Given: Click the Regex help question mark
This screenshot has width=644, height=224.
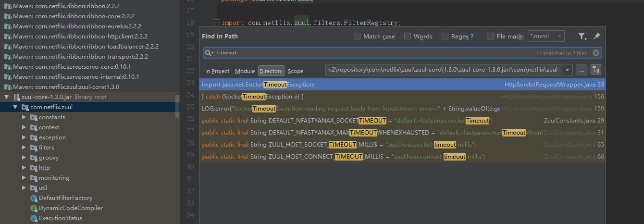Looking at the screenshot, I should click(x=471, y=37).
